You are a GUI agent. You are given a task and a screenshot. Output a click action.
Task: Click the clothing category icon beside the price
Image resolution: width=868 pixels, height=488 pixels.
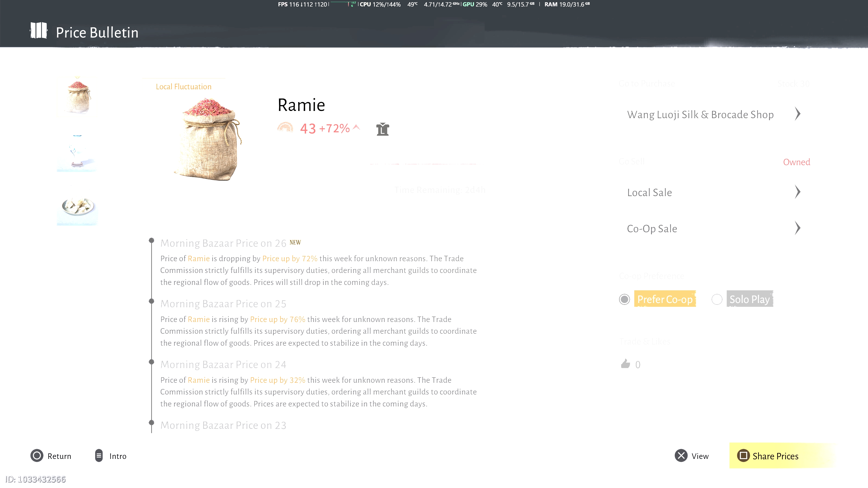(382, 129)
